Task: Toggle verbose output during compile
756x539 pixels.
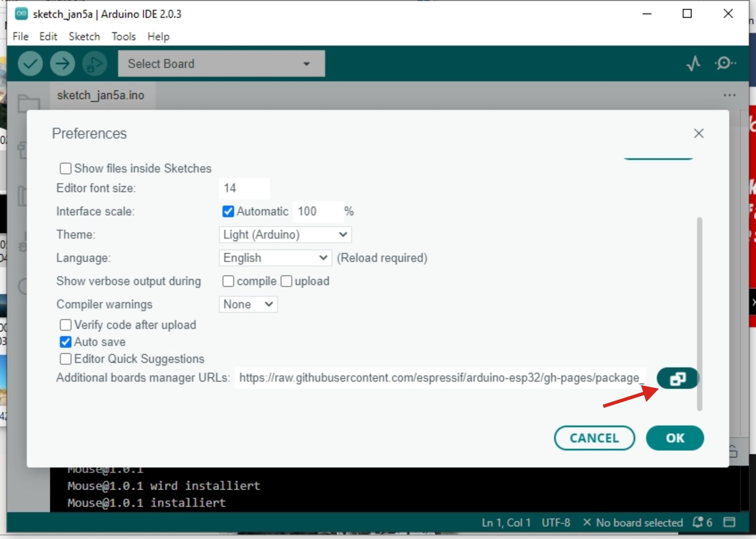Action: click(x=228, y=281)
